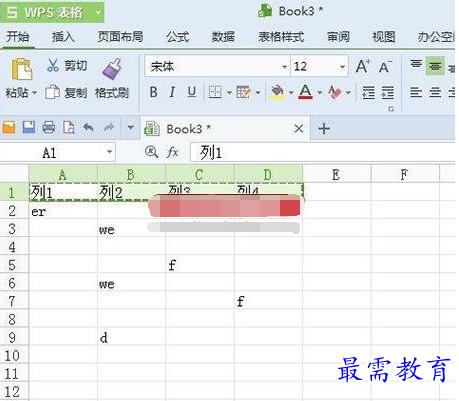
Task: Open the borders dropdown arrow
Action: (229, 93)
